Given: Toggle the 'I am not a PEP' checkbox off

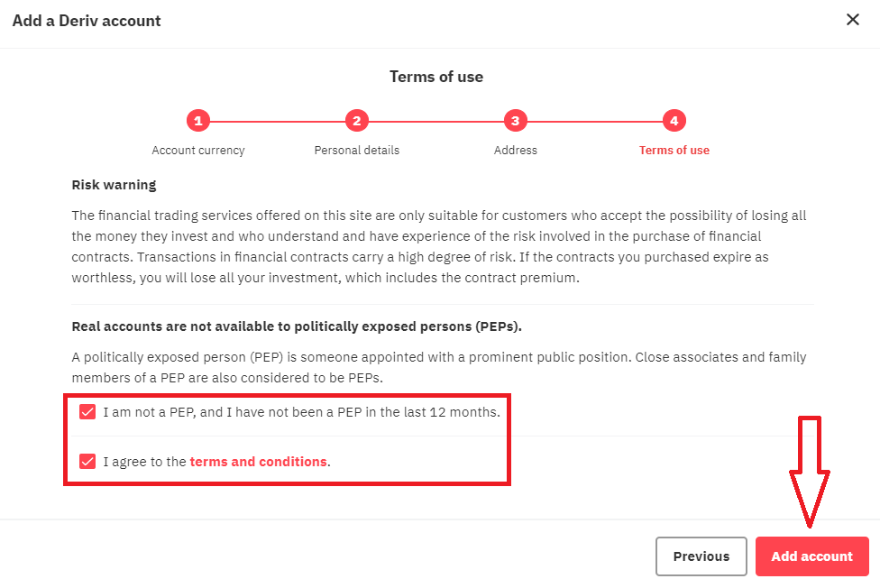Looking at the screenshot, I should 87,411.
